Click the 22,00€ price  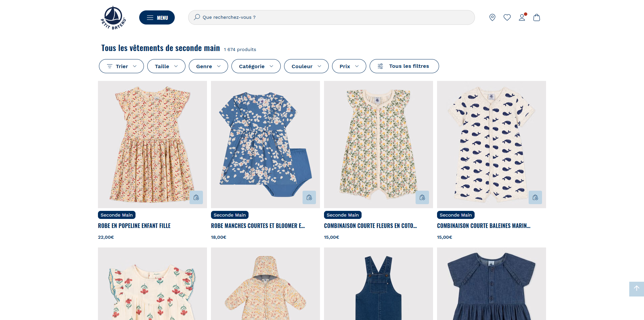tap(106, 237)
